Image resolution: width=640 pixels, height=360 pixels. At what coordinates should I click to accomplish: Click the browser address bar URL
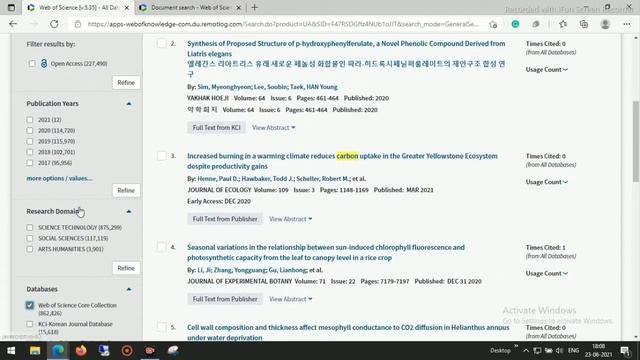click(283, 24)
